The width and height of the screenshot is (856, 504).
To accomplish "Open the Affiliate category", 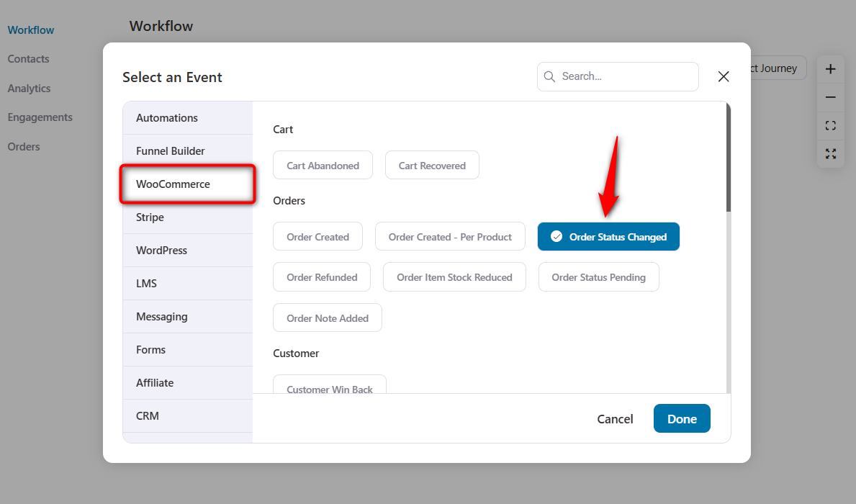I will [188, 383].
